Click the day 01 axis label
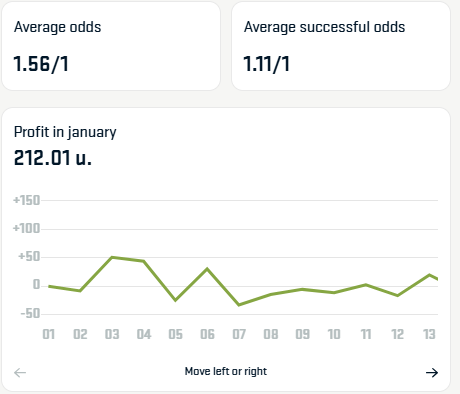The height and width of the screenshot is (394, 460). point(49,334)
